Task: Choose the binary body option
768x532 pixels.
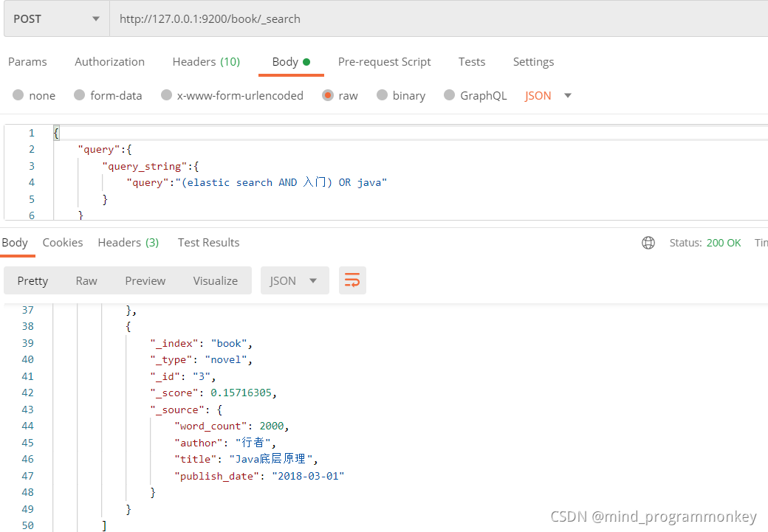Action: point(401,95)
